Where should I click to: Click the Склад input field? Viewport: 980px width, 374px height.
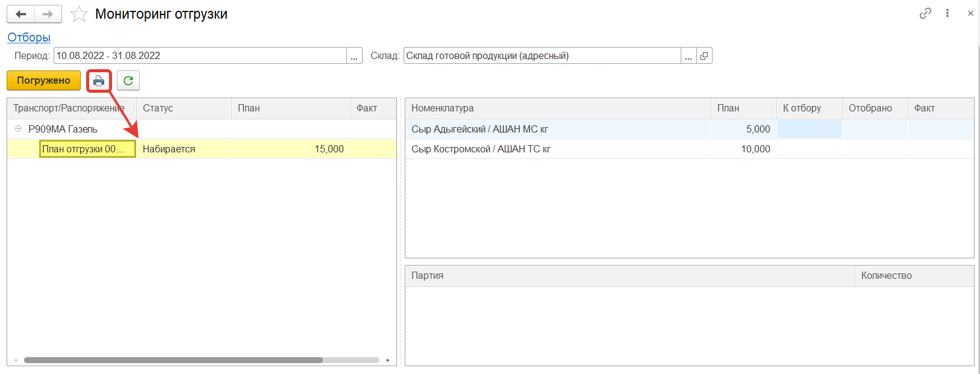pyautogui.click(x=541, y=56)
